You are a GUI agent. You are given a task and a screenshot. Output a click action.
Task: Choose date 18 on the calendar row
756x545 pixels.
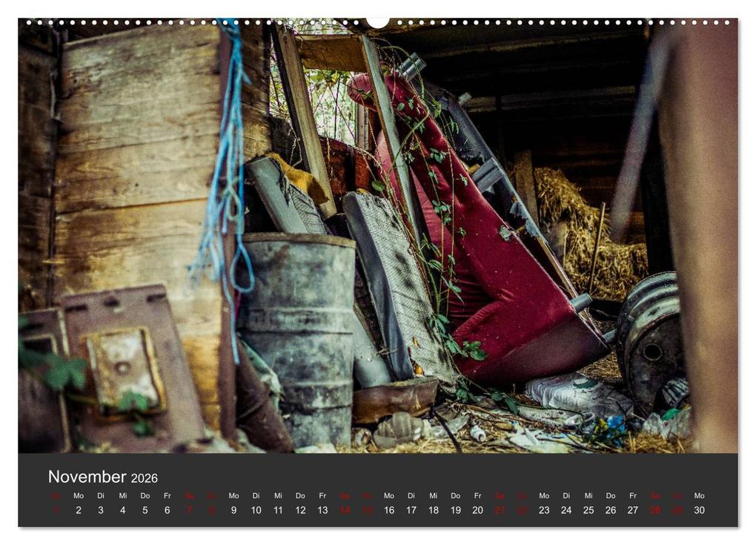click(x=434, y=510)
